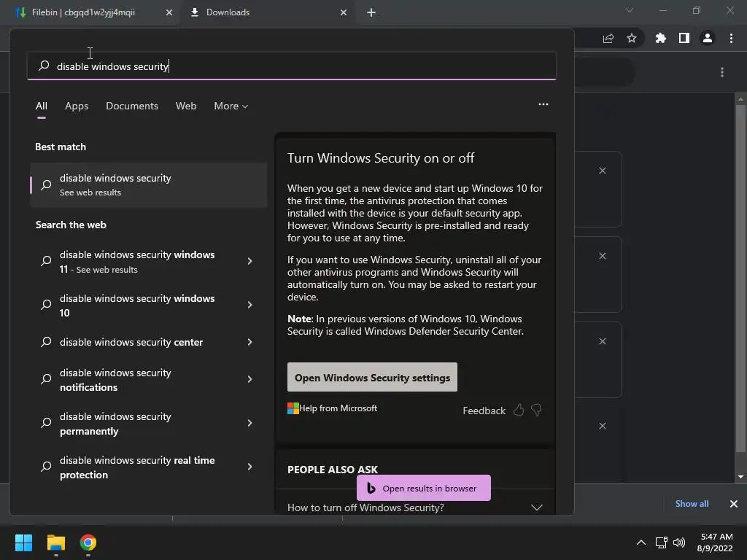Screen dimensions: 747x560
Task: Choose suggestion 'disable windows security windows 11'
Action: click(x=137, y=262)
